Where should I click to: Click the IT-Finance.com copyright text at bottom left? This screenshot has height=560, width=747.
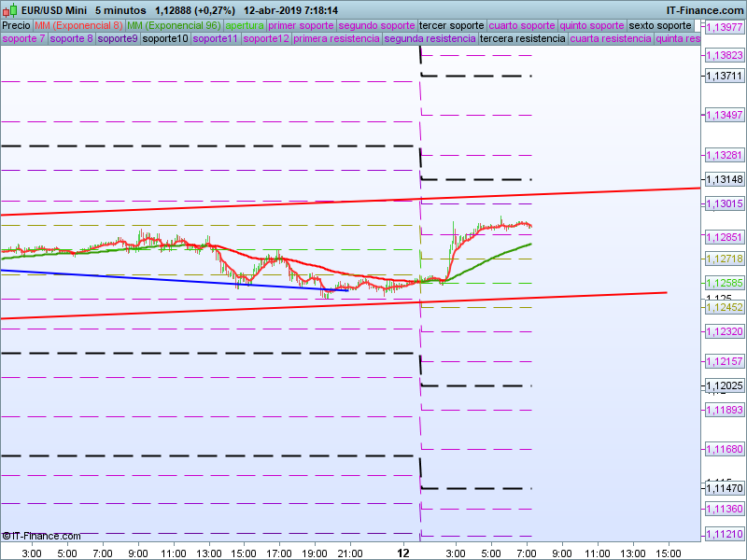click(41, 536)
